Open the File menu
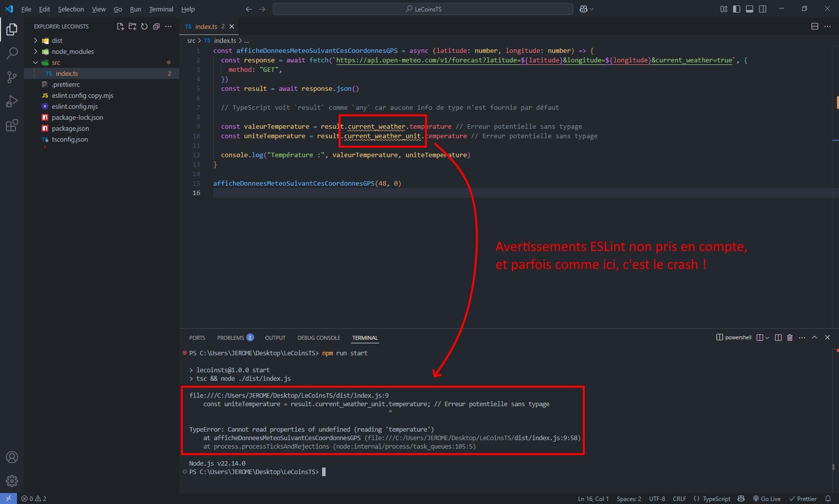 [x=26, y=9]
